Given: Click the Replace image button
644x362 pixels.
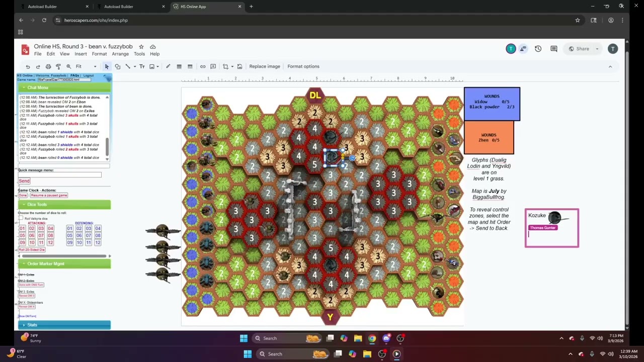Looking at the screenshot, I should pyautogui.click(x=265, y=66).
